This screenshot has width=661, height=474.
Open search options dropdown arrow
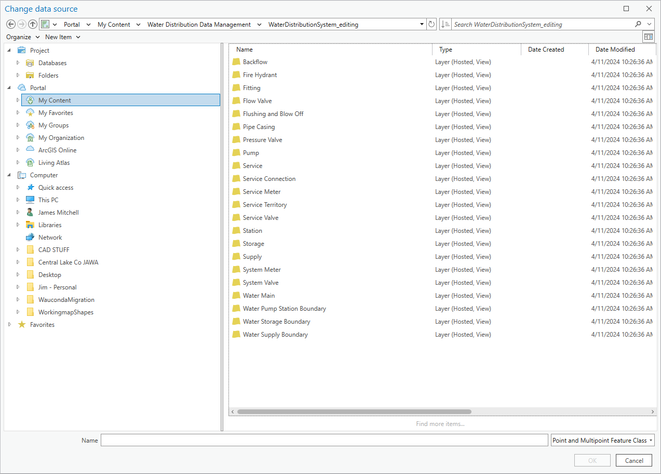650,24
